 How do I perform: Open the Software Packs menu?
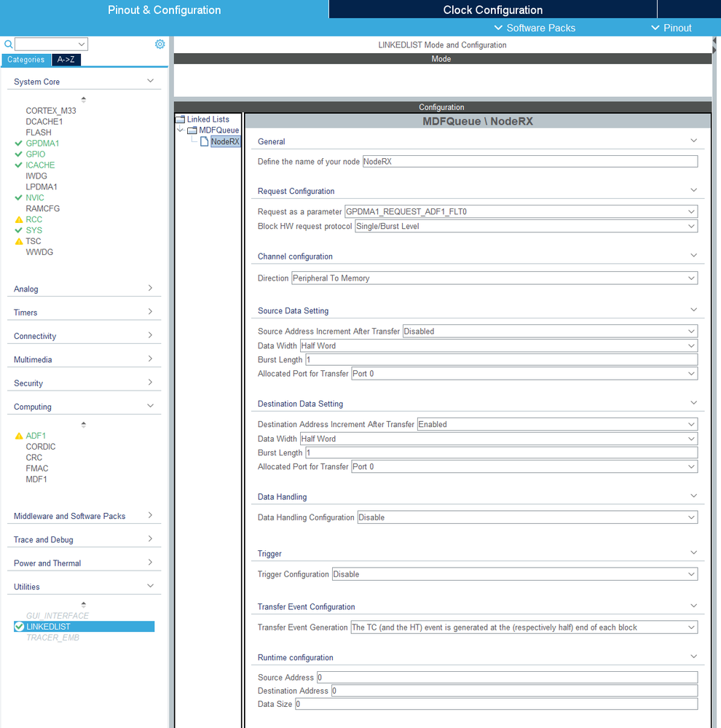535,28
